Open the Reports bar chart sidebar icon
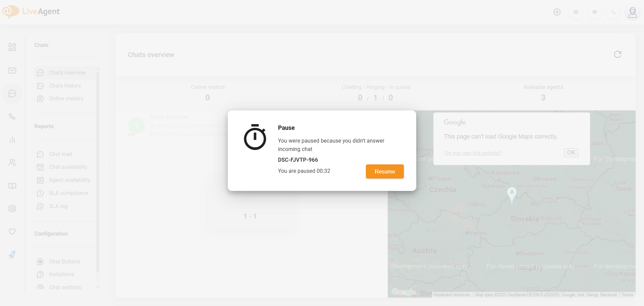The image size is (644, 306). click(x=12, y=140)
